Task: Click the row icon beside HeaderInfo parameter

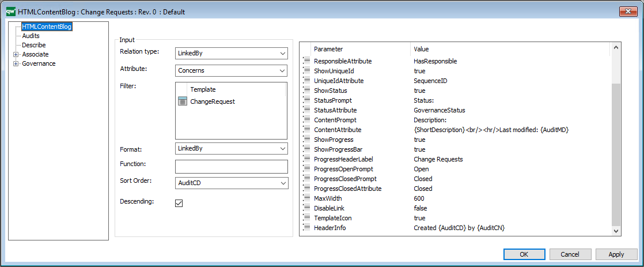Action: pos(307,228)
